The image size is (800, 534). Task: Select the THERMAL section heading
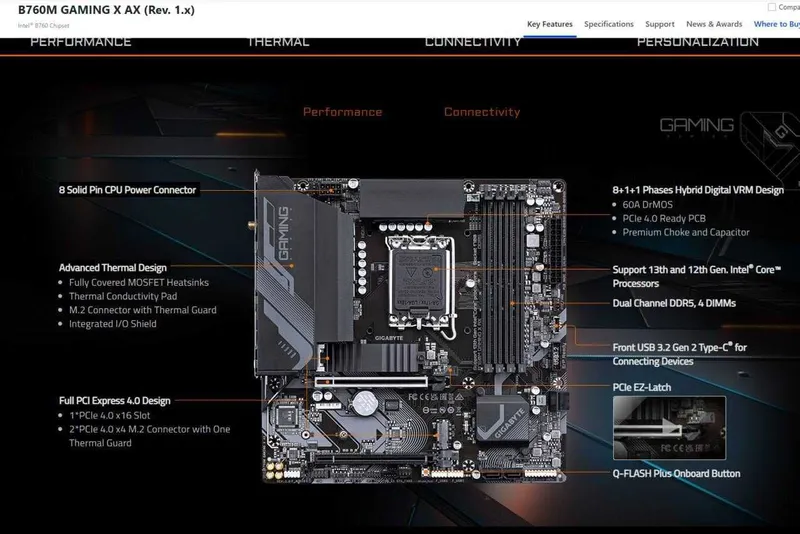point(278,42)
